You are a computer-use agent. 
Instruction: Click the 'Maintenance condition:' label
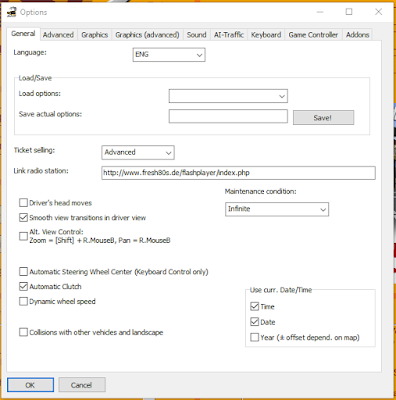[x=261, y=191]
